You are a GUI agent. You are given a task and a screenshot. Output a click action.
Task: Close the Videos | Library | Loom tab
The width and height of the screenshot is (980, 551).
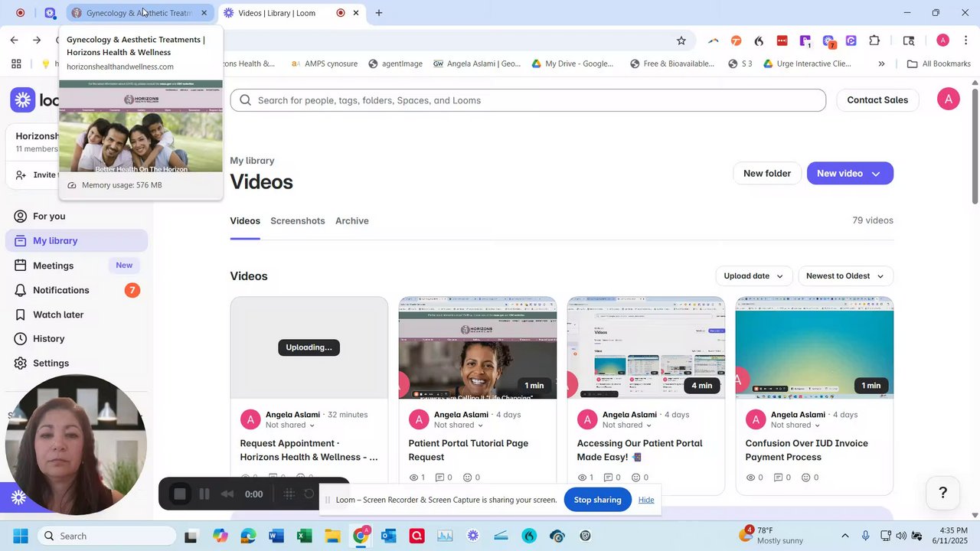[x=356, y=13]
